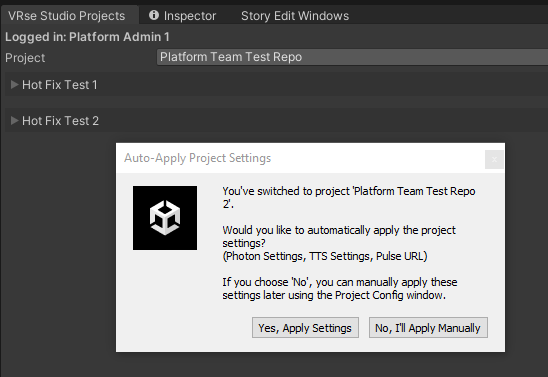
Task: Click the 'Photon Settings, TTS Settings, Pulse URL' line
Action: (x=325, y=256)
